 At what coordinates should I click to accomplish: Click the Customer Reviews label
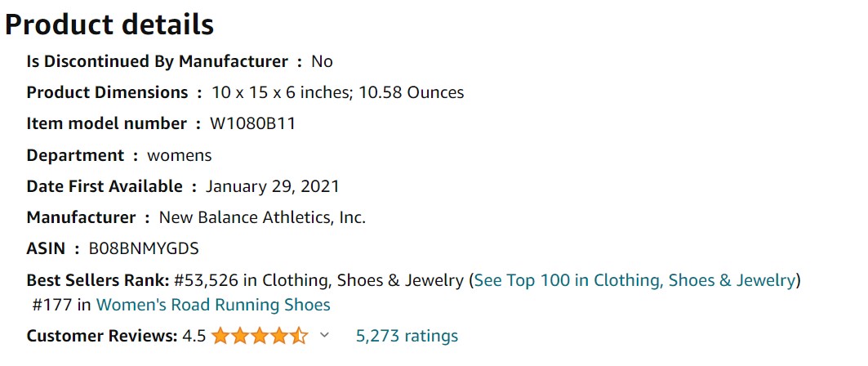(x=102, y=336)
